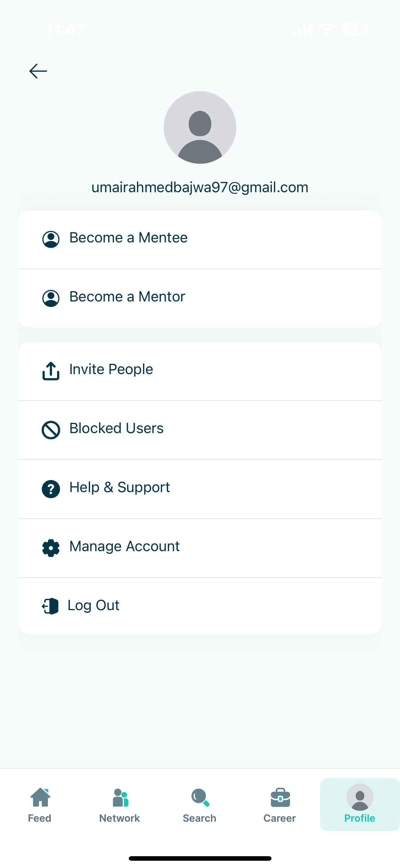Open Help & Support

click(x=119, y=487)
